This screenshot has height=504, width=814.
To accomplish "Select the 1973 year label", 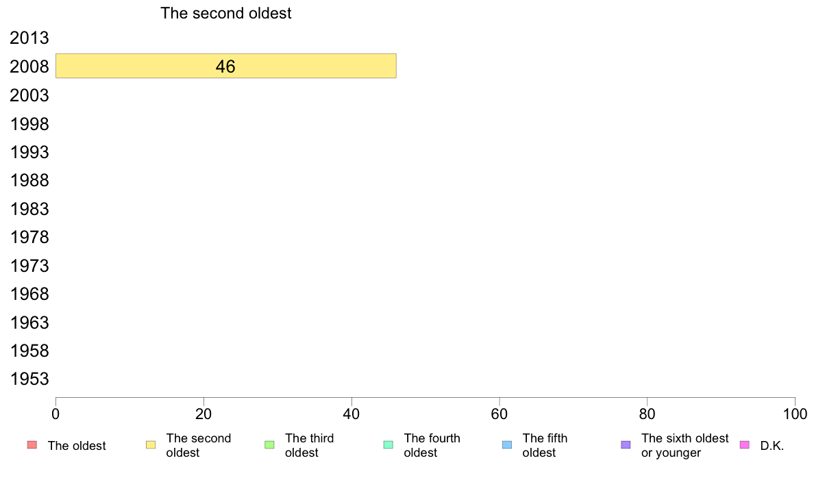I will [29, 266].
